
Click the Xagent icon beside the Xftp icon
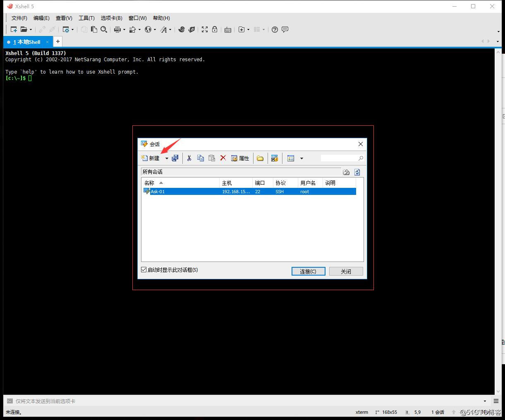pyautogui.click(x=191, y=29)
